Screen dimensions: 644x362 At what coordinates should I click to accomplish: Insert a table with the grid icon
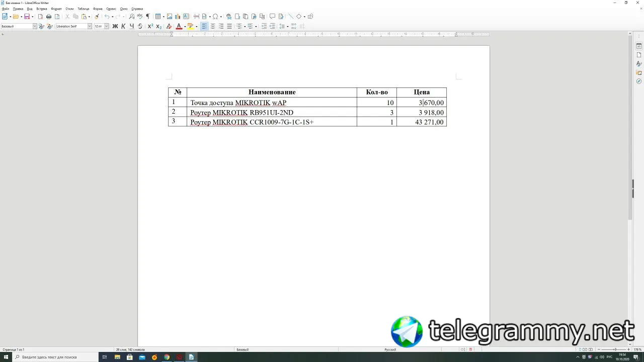click(x=158, y=17)
